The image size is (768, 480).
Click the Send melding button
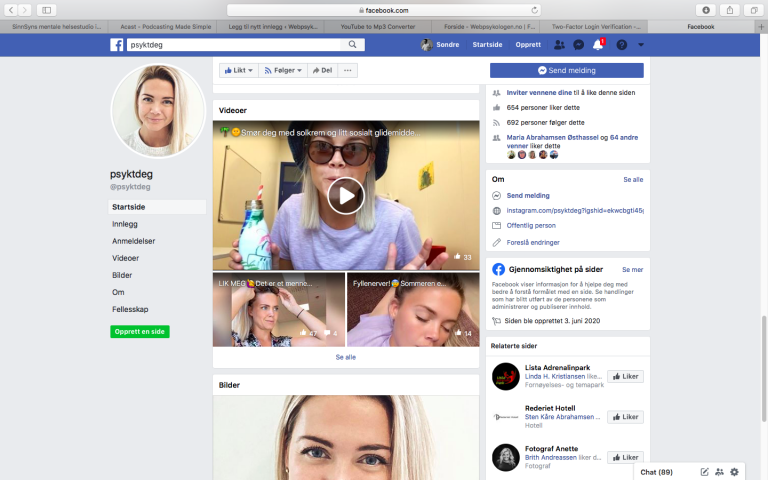(x=567, y=71)
